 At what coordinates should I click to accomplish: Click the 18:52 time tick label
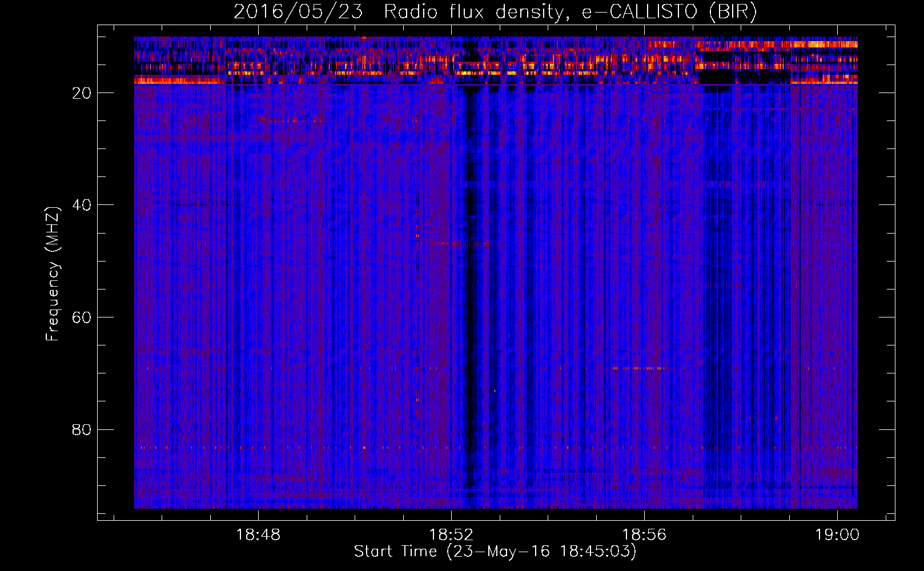(x=451, y=535)
